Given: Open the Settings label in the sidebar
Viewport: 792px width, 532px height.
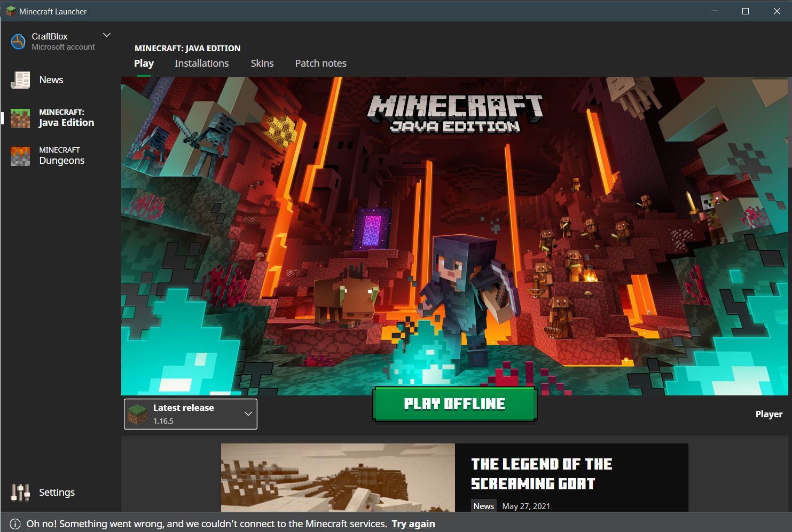Looking at the screenshot, I should click(57, 493).
